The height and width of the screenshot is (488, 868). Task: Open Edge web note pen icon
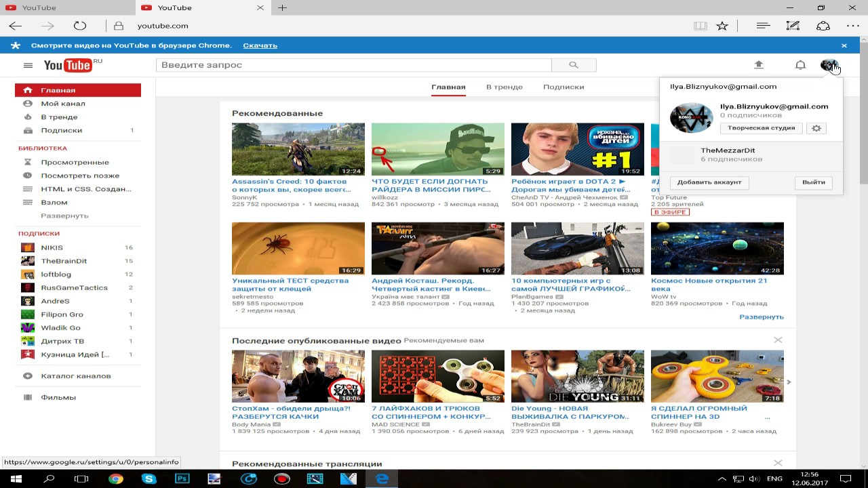tap(793, 26)
